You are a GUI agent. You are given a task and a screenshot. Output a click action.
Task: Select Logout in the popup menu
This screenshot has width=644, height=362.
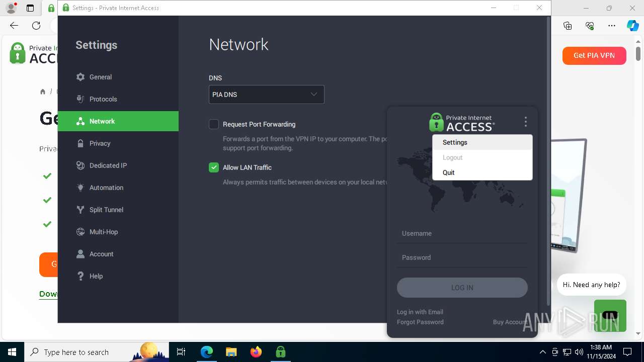coord(482,157)
